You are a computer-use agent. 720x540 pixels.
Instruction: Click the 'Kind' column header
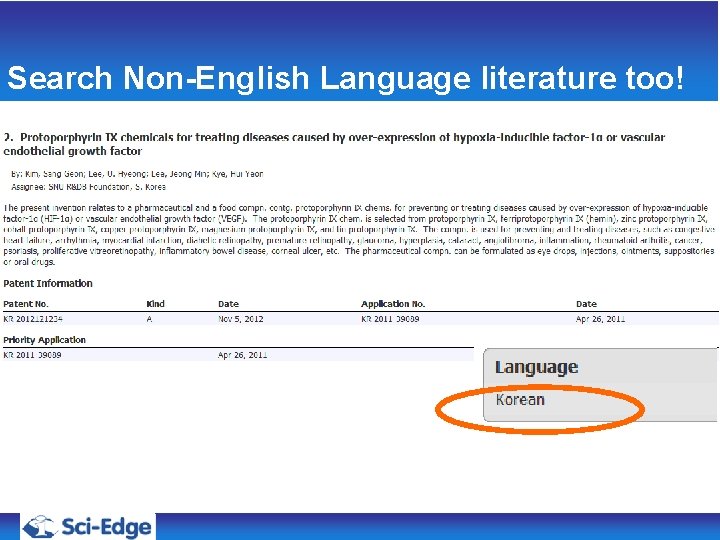tap(155, 304)
